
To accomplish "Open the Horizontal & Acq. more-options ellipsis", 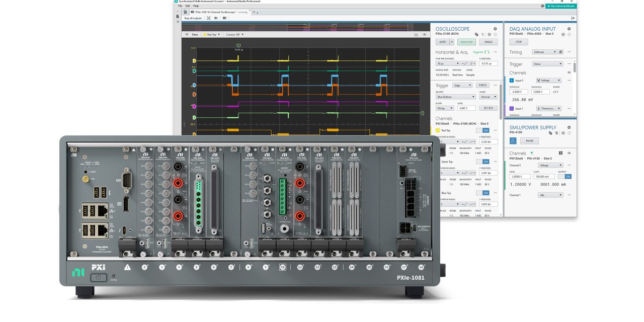I will (x=495, y=52).
